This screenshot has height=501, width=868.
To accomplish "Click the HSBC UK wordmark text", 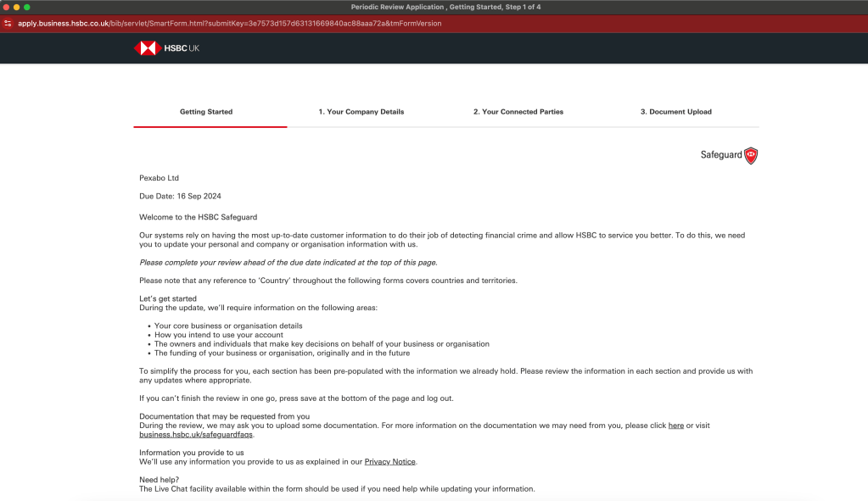I will click(182, 48).
